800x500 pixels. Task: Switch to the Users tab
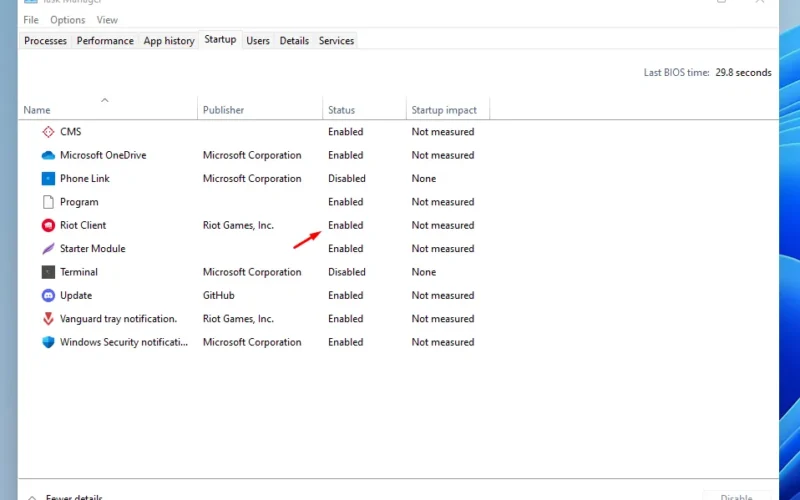pos(258,41)
